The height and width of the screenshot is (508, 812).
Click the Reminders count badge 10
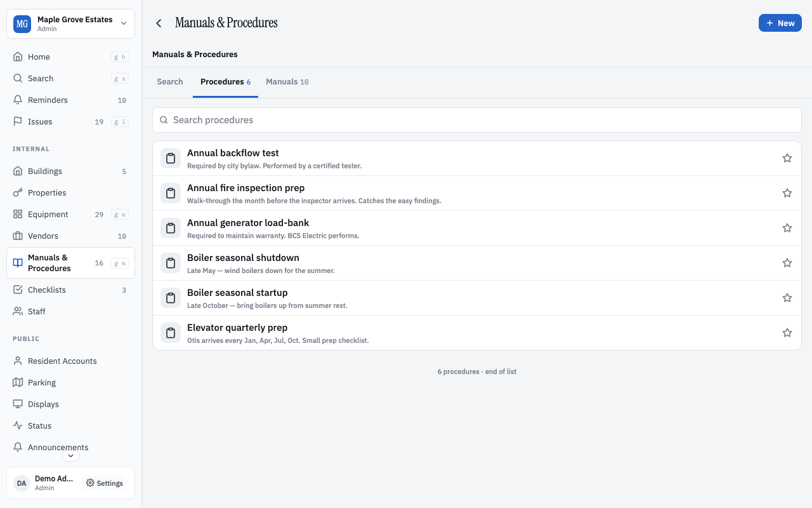pos(122,100)
